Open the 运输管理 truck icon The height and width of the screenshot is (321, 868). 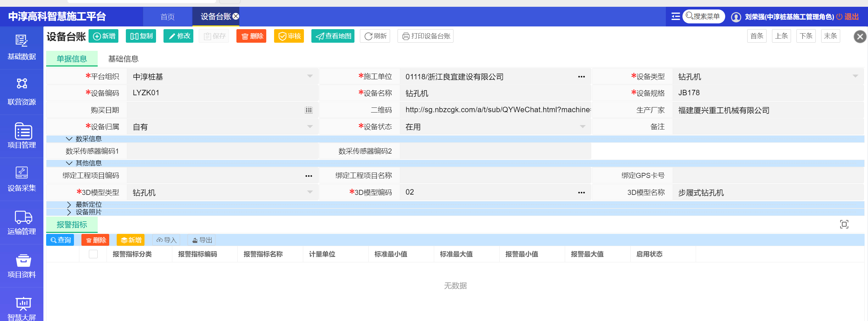[23, 217]
